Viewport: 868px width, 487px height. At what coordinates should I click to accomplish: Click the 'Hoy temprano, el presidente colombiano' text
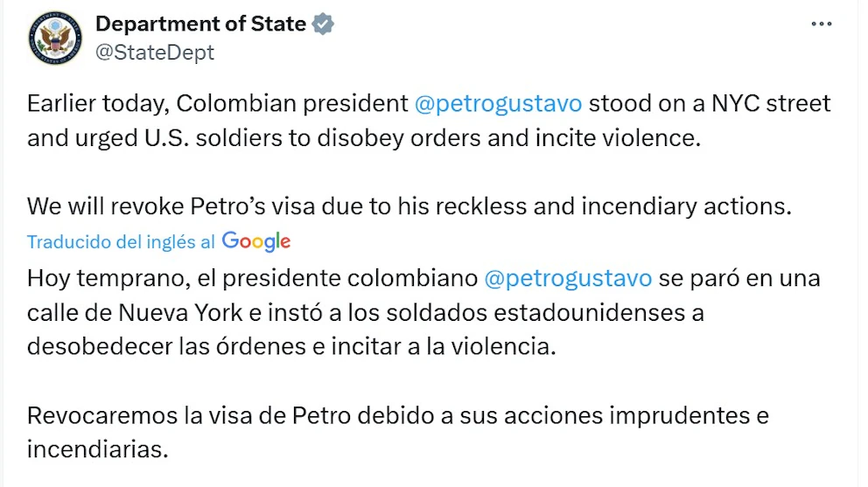(252, 278)
